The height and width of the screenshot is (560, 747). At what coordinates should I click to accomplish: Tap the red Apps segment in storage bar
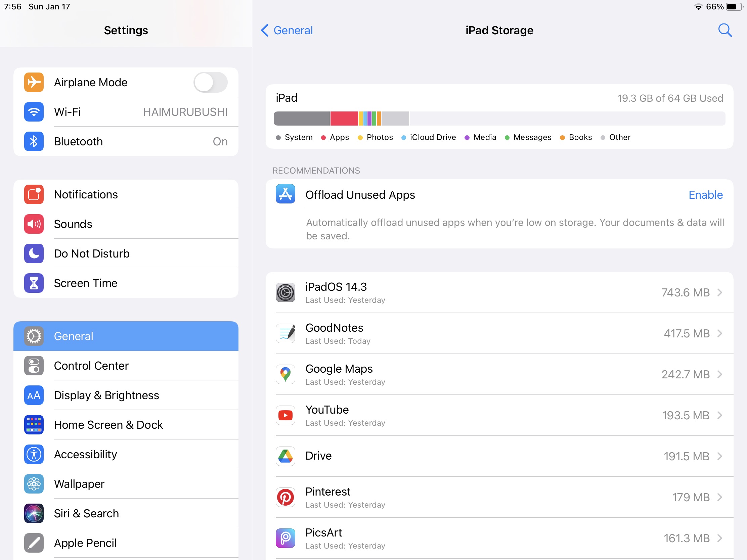[344, 119]
